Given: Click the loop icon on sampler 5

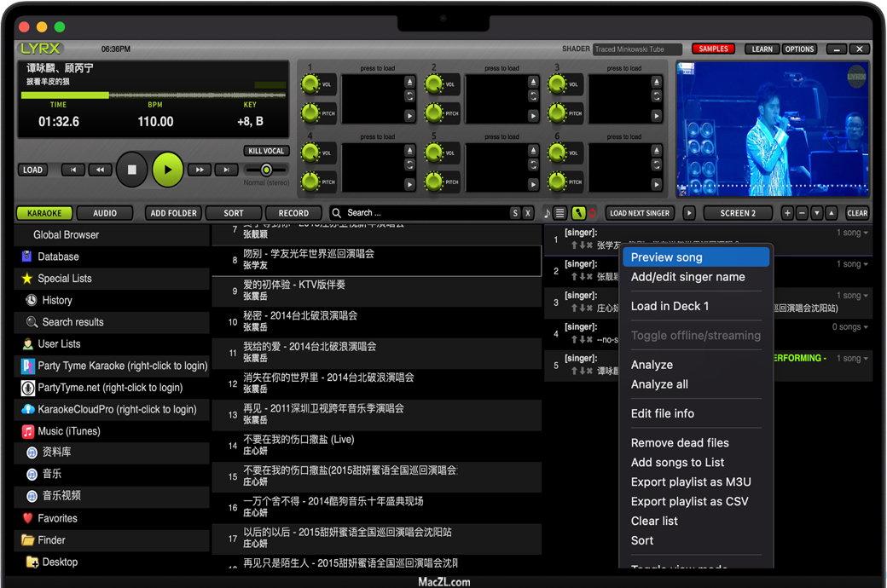Looking at the screenshot, I should (533, 165).
